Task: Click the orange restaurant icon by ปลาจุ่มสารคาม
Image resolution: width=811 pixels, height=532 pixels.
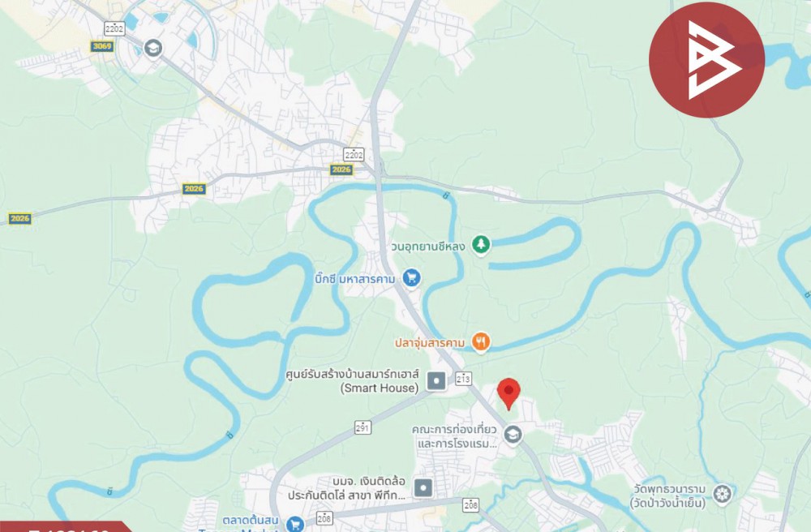Action: pos(481,342)
